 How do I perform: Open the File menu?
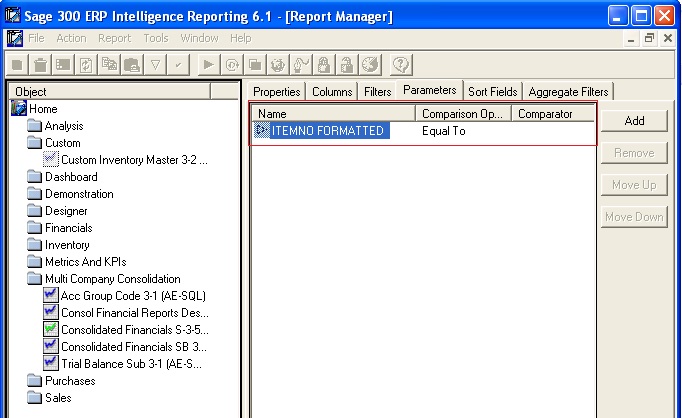coord(37,38)
